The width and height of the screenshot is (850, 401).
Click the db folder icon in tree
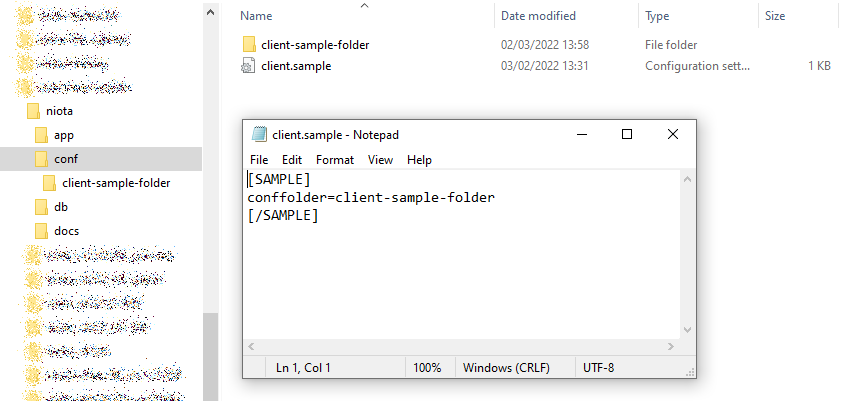[x=41, y=206]
